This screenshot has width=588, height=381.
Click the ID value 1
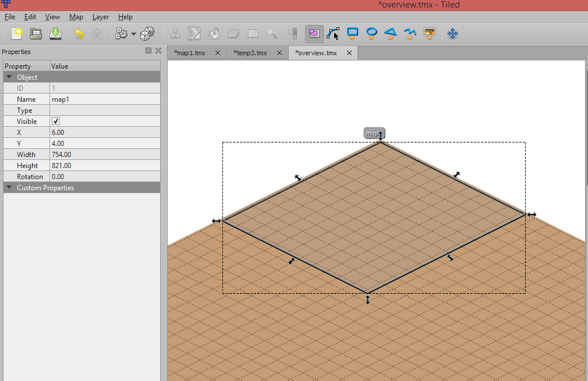[105, 88]
